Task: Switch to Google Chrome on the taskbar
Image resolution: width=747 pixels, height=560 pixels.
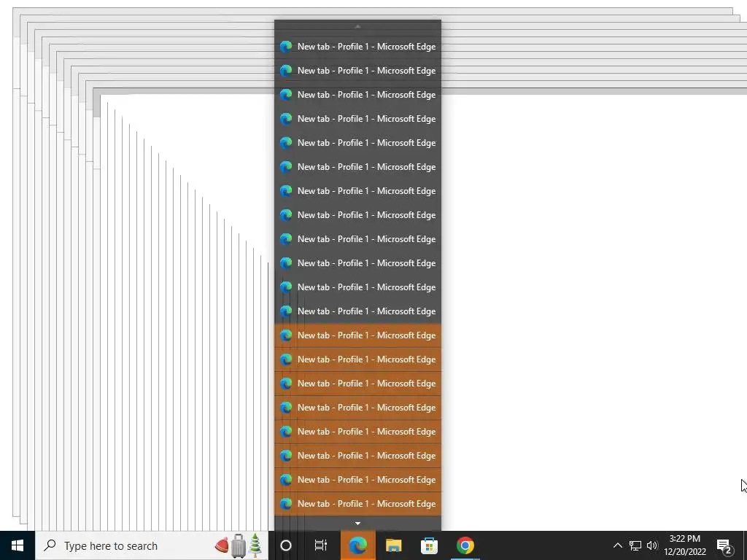Action: point(465,545)
